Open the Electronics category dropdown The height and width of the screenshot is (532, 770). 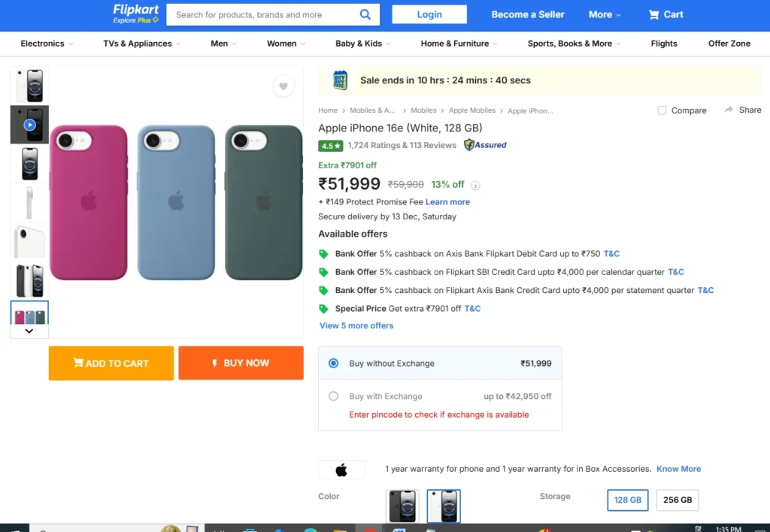pyautogui.click(x=47, y=44)
